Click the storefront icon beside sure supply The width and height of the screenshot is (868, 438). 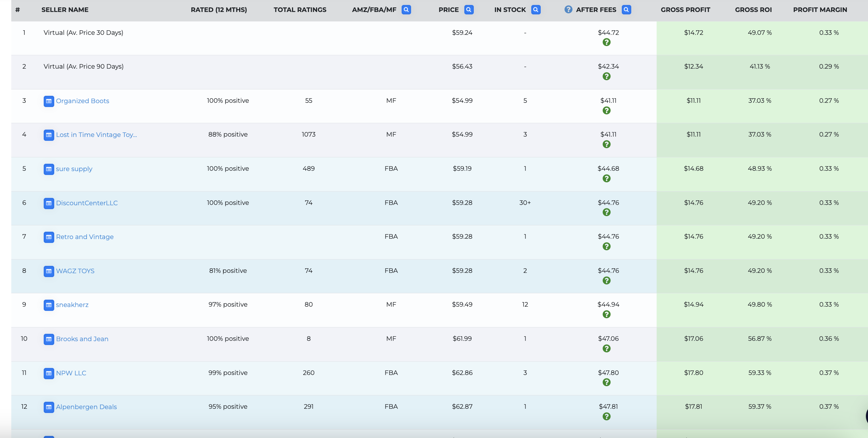click(49, 169)
